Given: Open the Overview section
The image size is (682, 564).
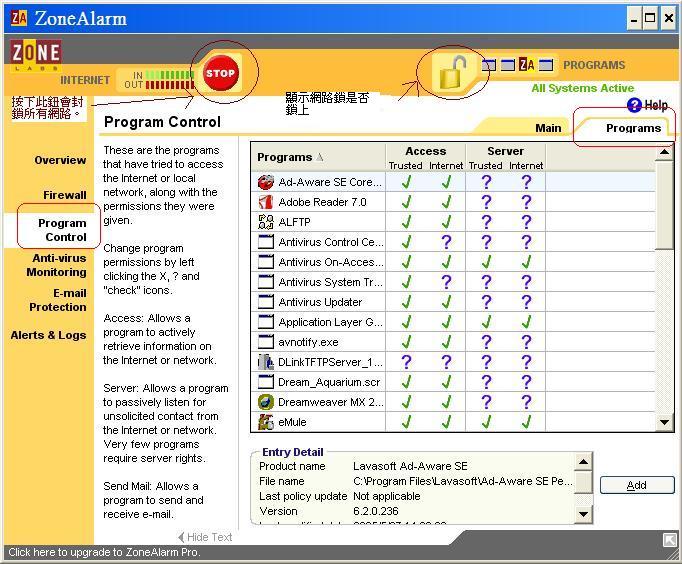Looking at the screenshot, I should [x=60, y=160].
